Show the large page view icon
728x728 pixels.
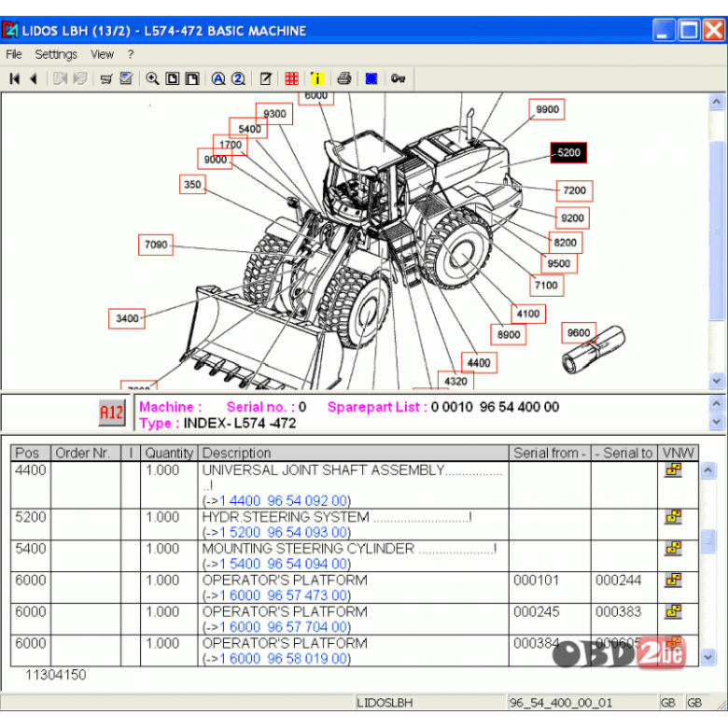click(x=191, y=79)
